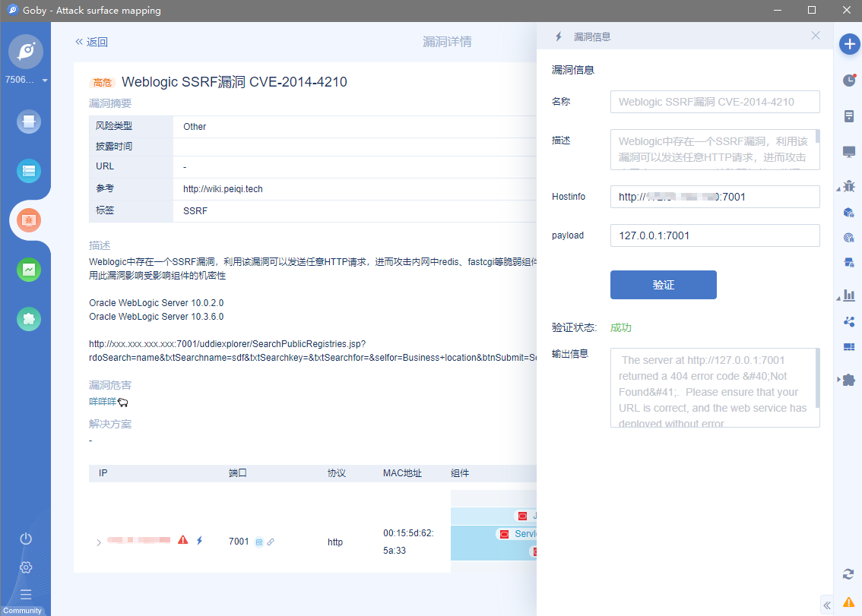This screenshot has width=862, height=616.
Task: Open the project dropdown under the logo
Action: click(45, 81)
